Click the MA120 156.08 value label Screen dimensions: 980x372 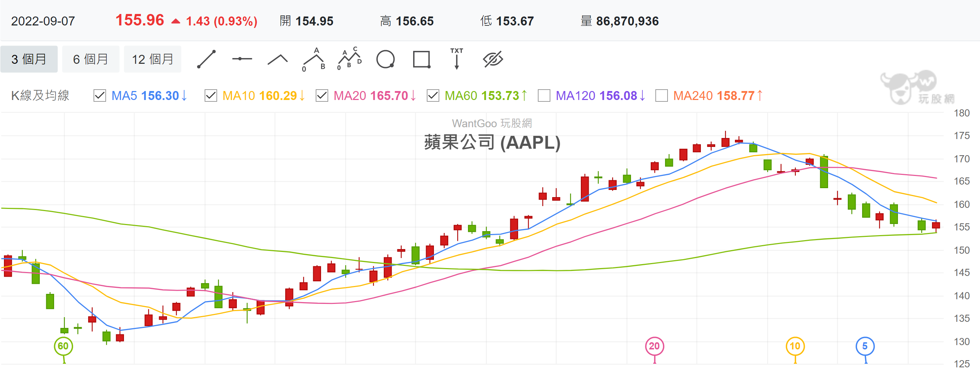click(x=600, y=95)
